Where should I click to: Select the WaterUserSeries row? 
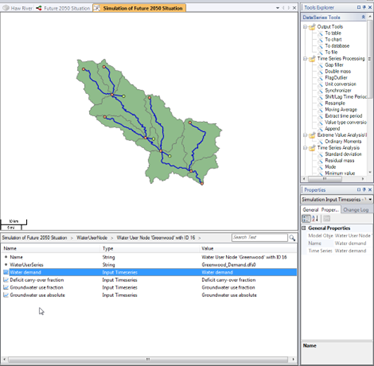tap(149, 265)
